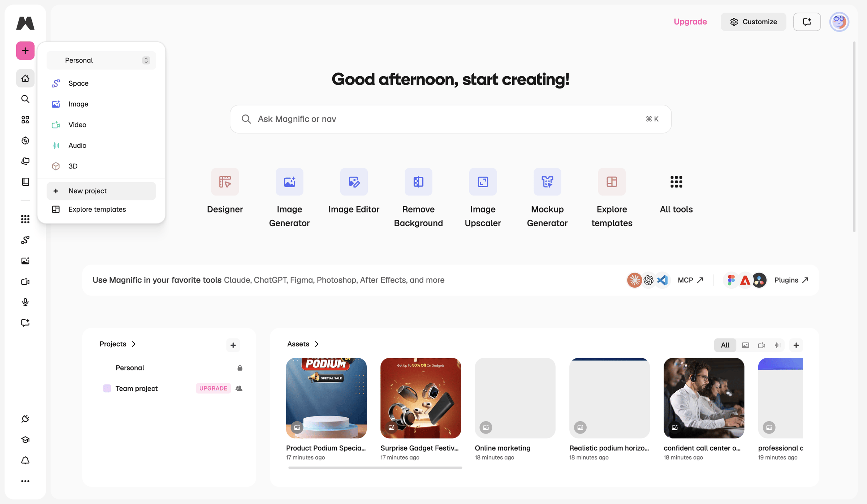Viewport: 867px width, 504px height.
Task: Open the sidebar all-apps grid icon
Action: [25, 219]
